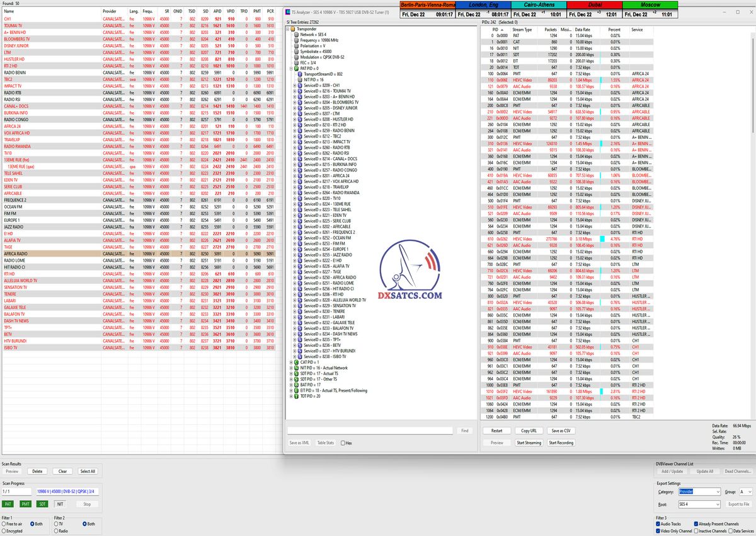Enable the Hex checkbox
This screenshot has height=536, width=756.
click(x=343, y=443)
